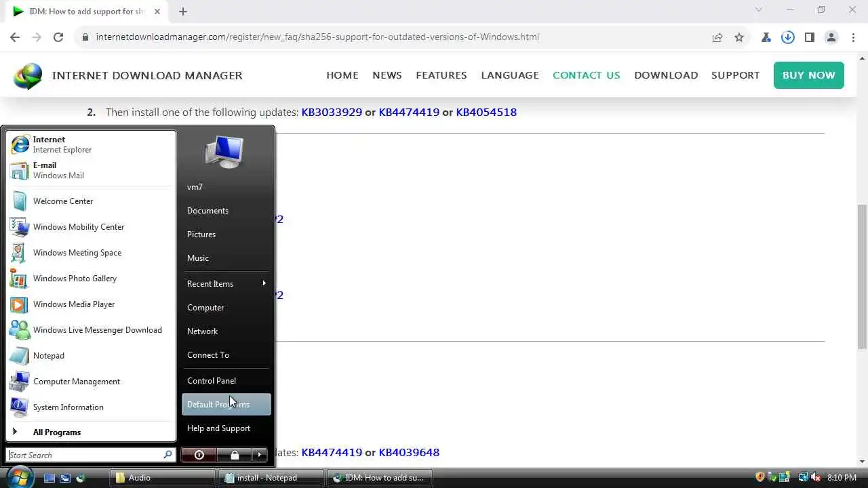This screenshot has height=488, width=868.
Task: Open Chrome three-dot menu
Action: [x=853, y=37]
